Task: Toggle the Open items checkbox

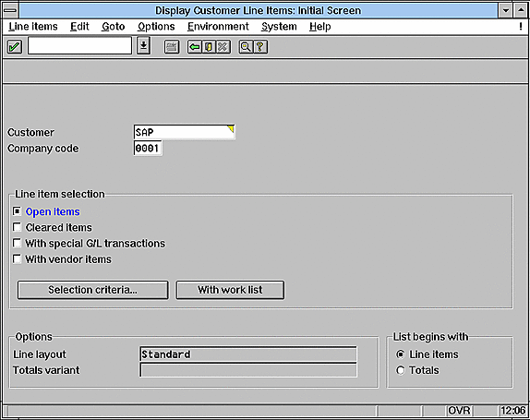Action: (17, 211)
